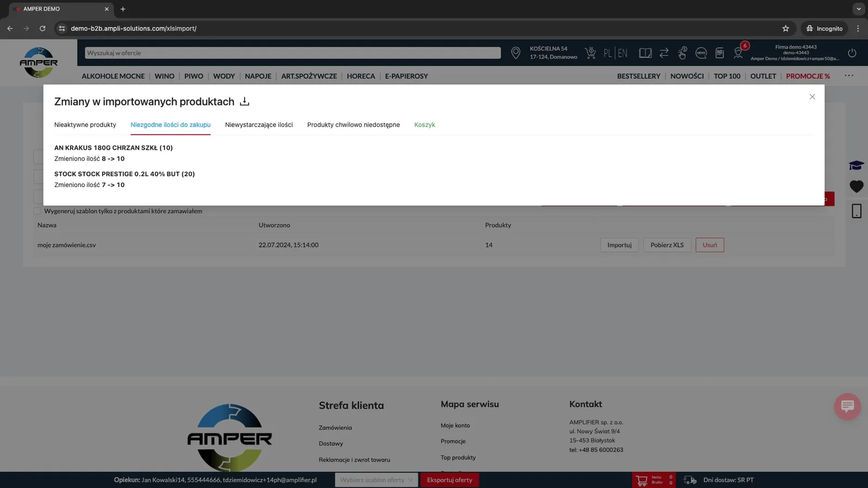
Task: Open the browser tab list chevron
Action: tap(858, 9)
